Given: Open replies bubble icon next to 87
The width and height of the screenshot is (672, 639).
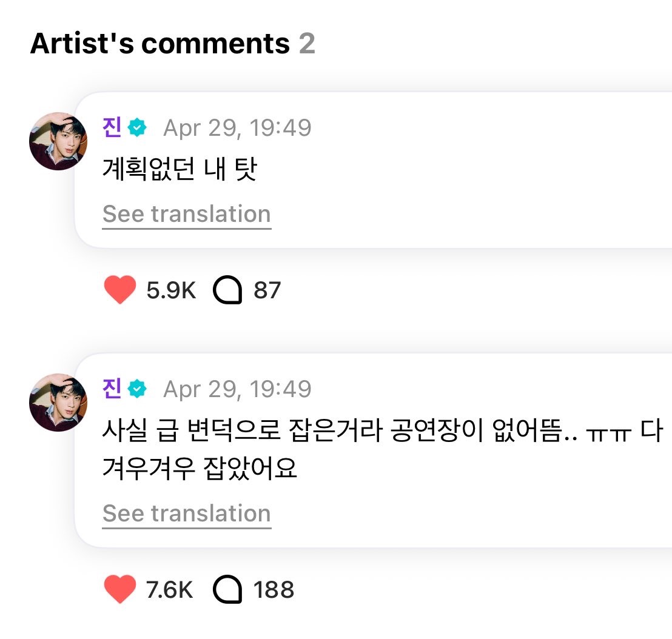Looking at the screenshot, I should [227, 290].
